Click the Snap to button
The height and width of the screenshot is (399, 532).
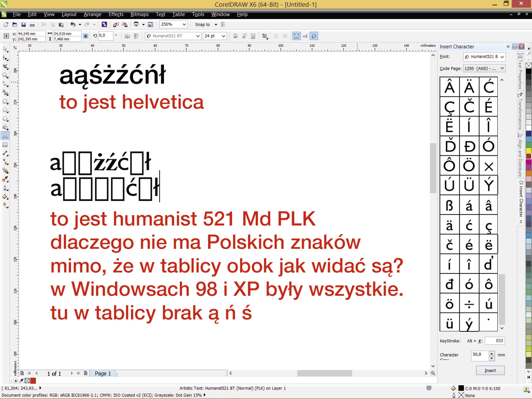202,25
